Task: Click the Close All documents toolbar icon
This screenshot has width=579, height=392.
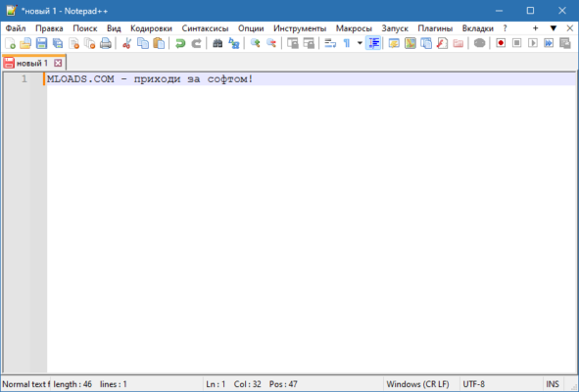Action: click(x=90, y=43)
